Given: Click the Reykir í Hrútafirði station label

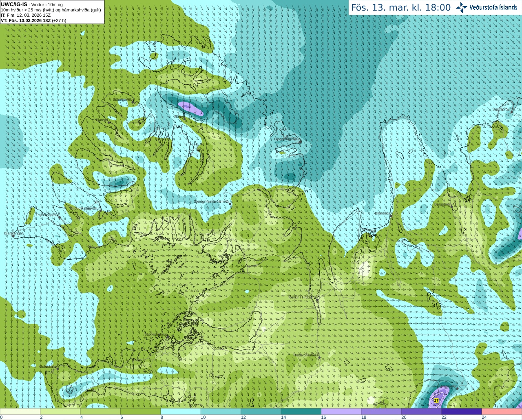Looking at the screenshot, I should (302, 297).
